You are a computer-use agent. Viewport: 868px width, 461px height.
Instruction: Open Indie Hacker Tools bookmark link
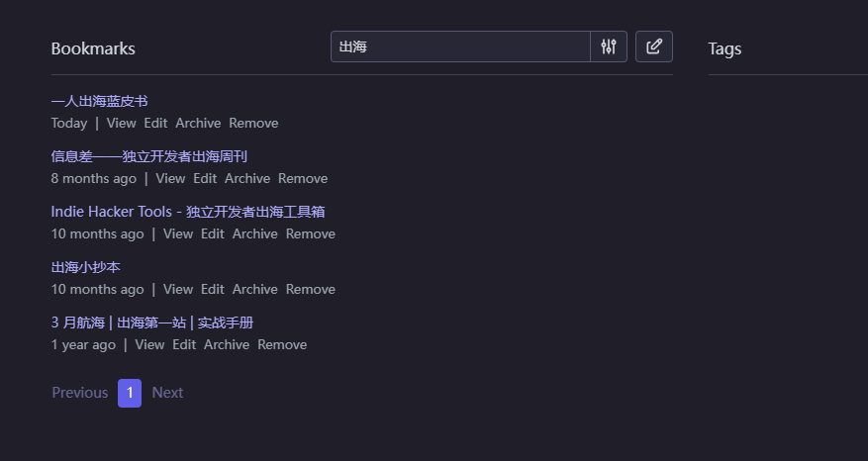pos(188,212)
